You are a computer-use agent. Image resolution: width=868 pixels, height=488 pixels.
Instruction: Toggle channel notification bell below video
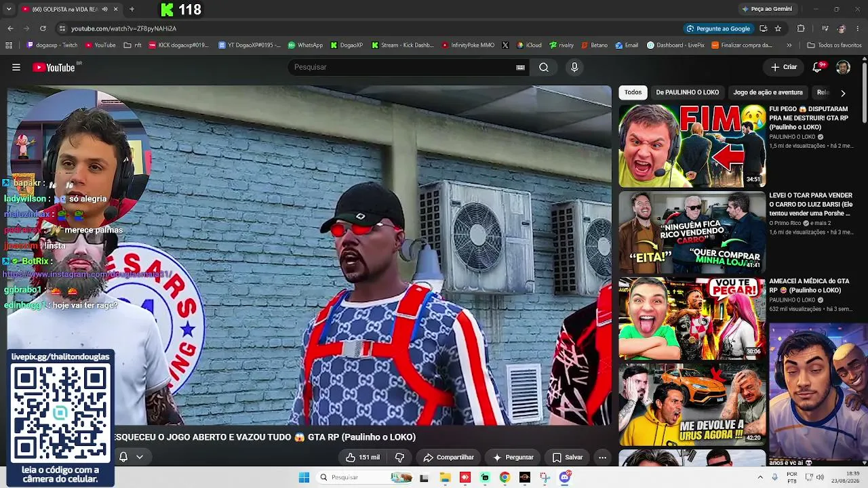coord(123,457)
